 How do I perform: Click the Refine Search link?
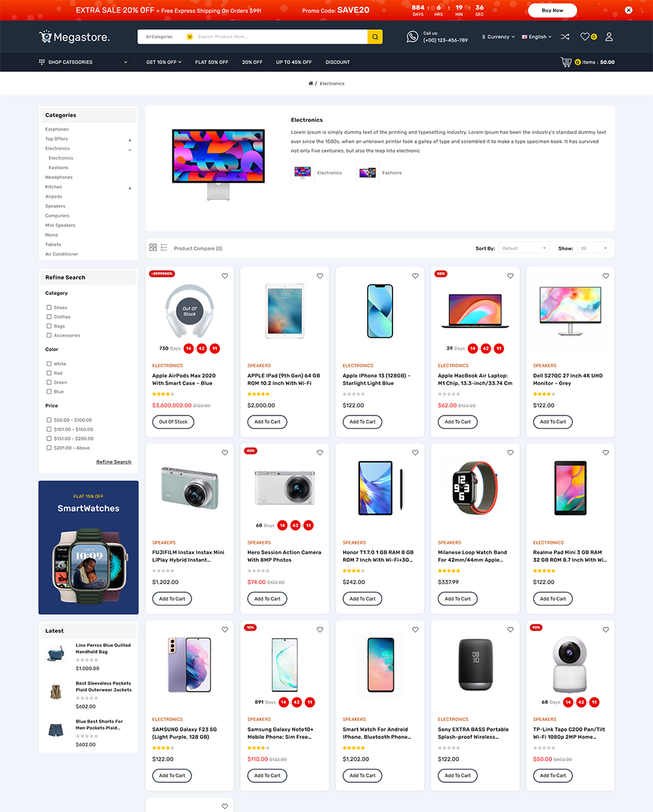(114, 462)
